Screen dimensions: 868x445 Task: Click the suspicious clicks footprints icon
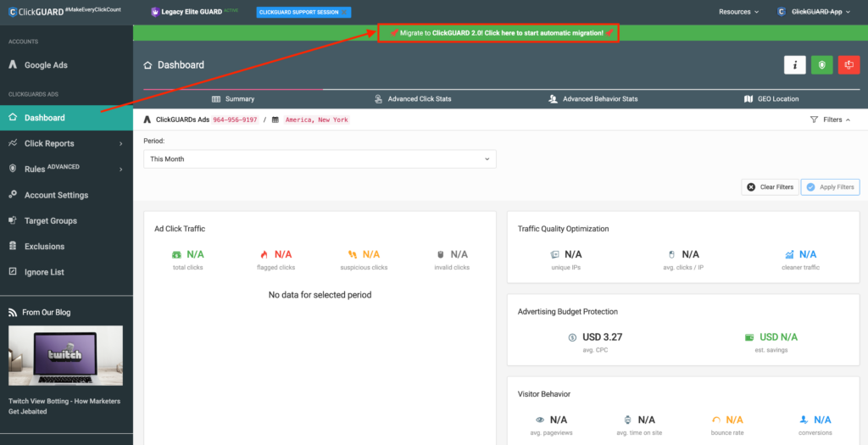[x=353, y=254]
